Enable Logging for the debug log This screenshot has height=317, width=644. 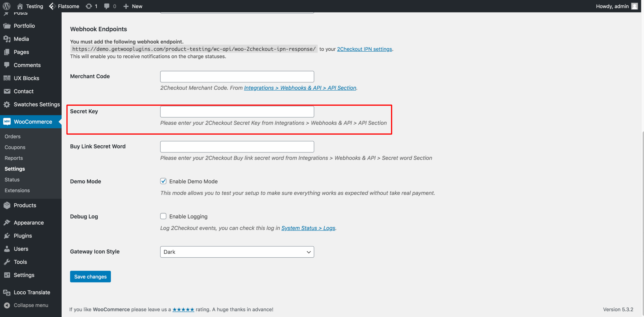[164, 216]
